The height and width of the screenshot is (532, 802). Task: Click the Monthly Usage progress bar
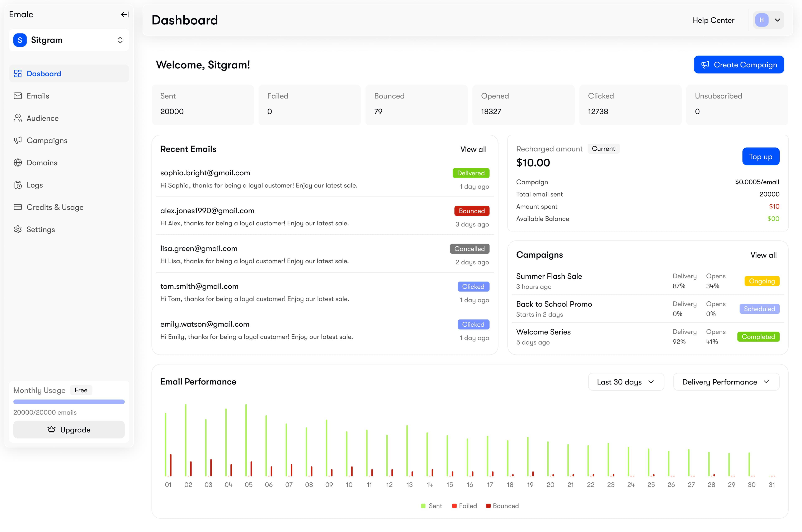click(x=69, y=402)
